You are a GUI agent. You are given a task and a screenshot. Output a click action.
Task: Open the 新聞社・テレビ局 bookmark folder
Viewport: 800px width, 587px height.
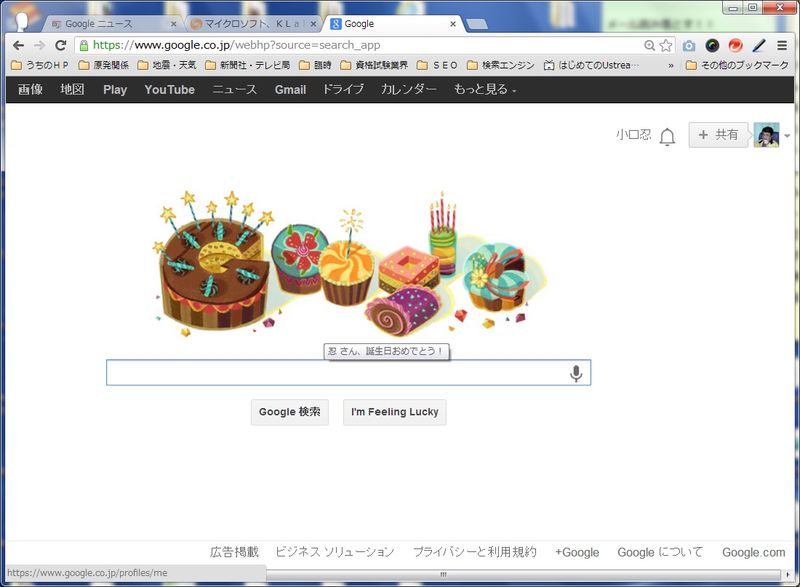pyautogui.click(x=248, y=65)
